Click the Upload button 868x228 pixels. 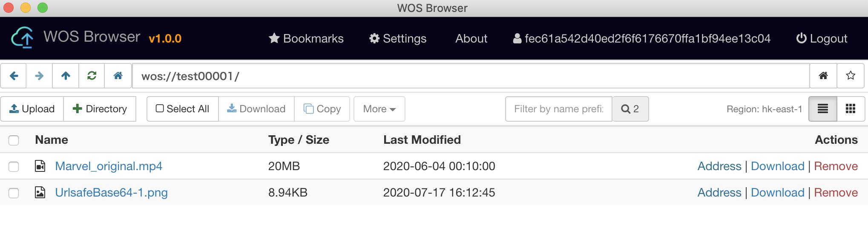(32, 109)
